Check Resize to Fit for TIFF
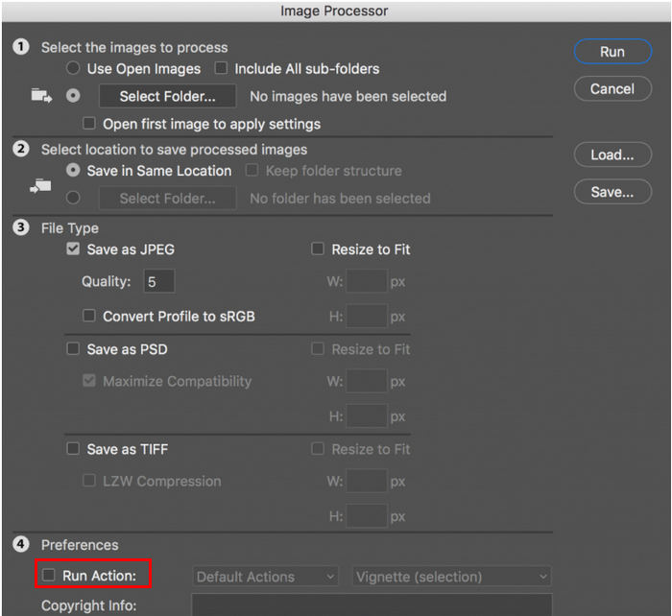The image size is (672, 616). [317, 448]
